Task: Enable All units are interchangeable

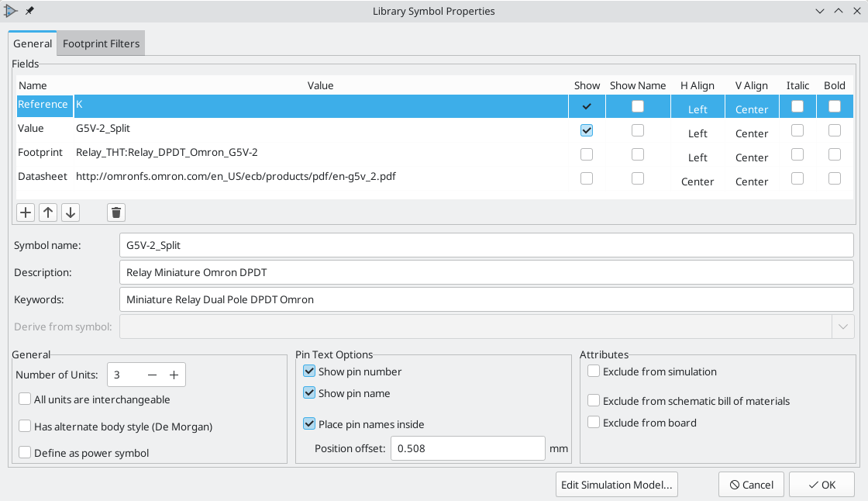Action: pyautogui.click(x=26, y=400)
